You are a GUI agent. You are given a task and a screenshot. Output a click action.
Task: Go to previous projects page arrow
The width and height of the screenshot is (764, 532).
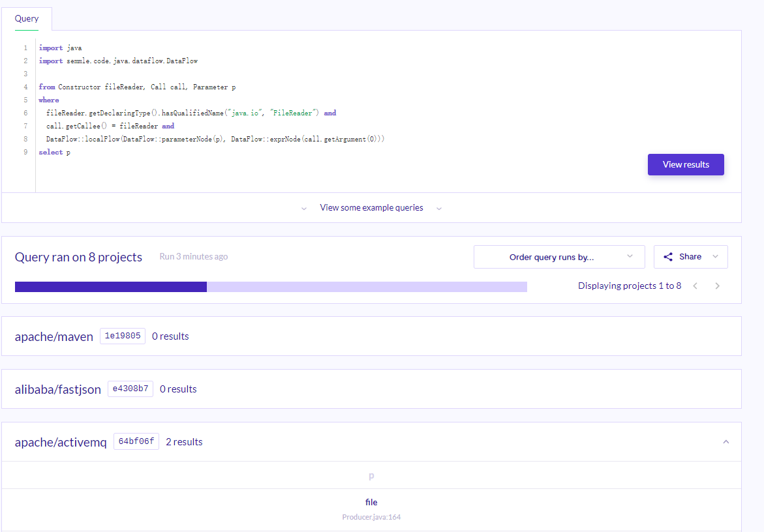pos(695,286)
